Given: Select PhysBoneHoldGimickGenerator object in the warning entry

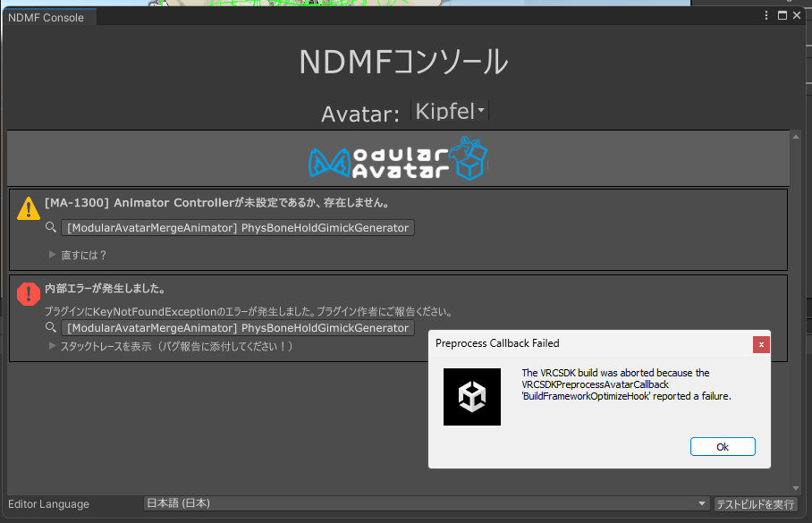Looking at the screenshot, I should coord(238,228).
